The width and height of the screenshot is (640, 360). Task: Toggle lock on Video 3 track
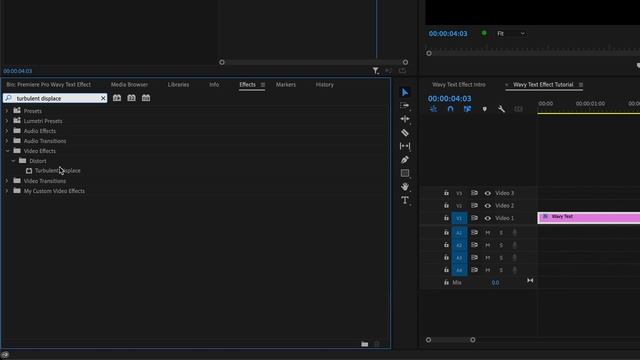tap(446, 193)
